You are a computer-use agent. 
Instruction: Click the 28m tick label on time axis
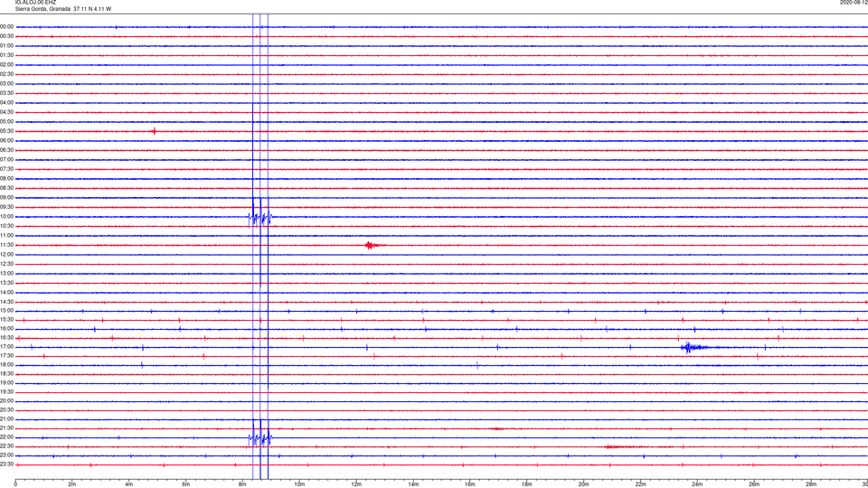(x=810, y=484)
